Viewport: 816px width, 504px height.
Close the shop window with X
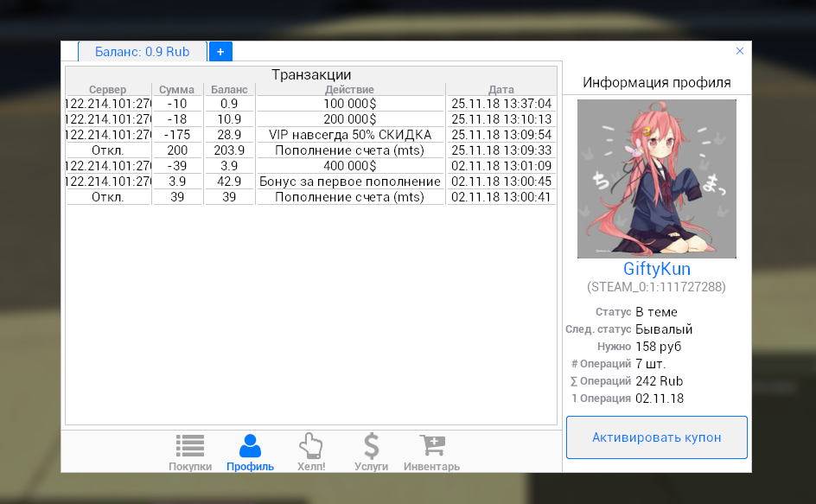[739, 52]
